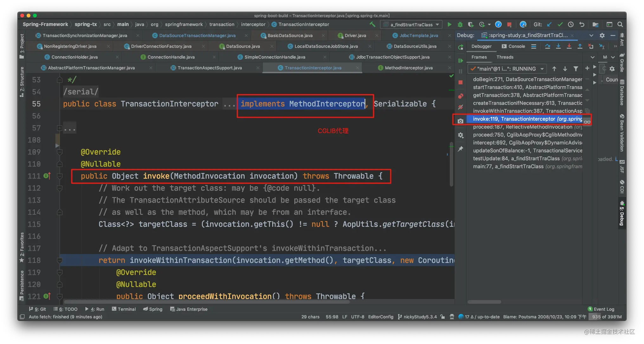Show hidden debug tabs with the chevron
Viewport: 644px width, 344px height.
[591, 35]
